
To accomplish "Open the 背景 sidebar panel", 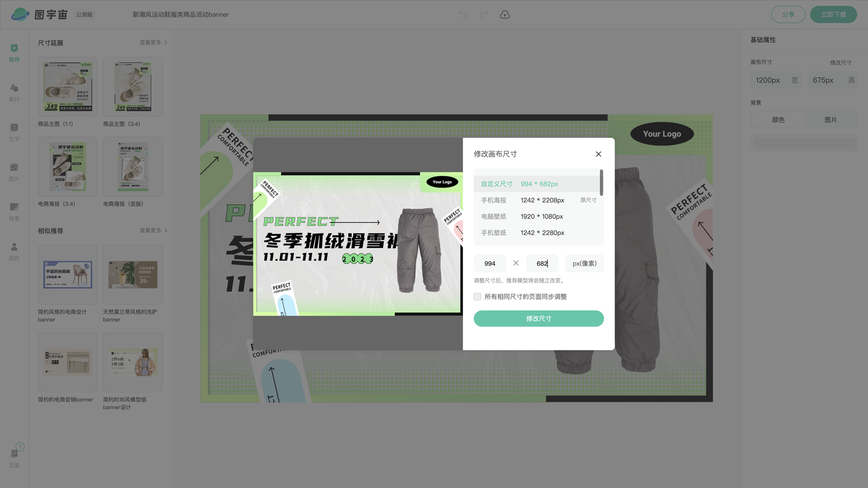I will click(x=14, y=212).
